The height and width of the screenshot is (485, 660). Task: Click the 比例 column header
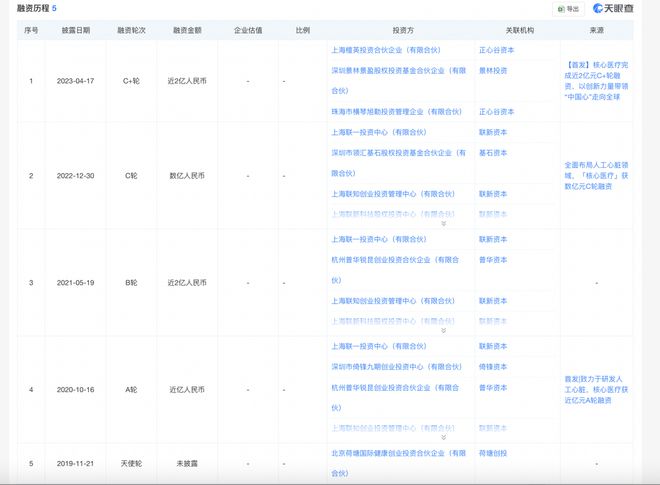[303, 30]
